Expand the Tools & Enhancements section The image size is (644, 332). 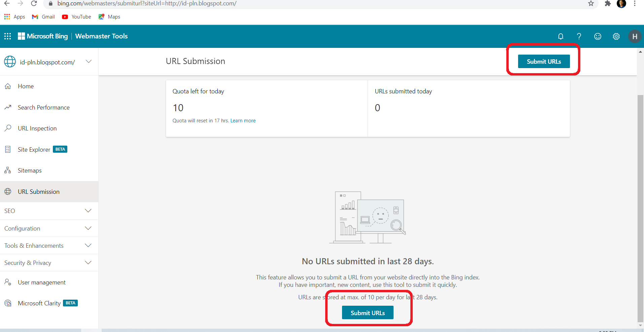click(x=49, y=245)
